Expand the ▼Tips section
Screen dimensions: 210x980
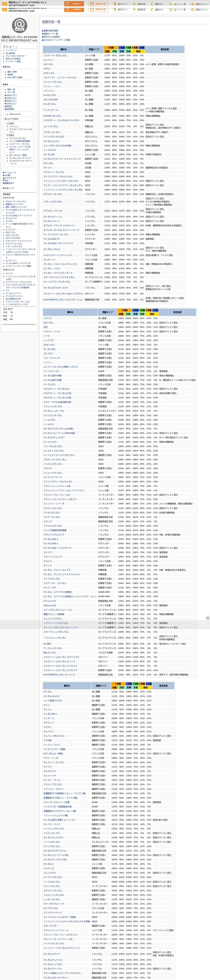6,180
